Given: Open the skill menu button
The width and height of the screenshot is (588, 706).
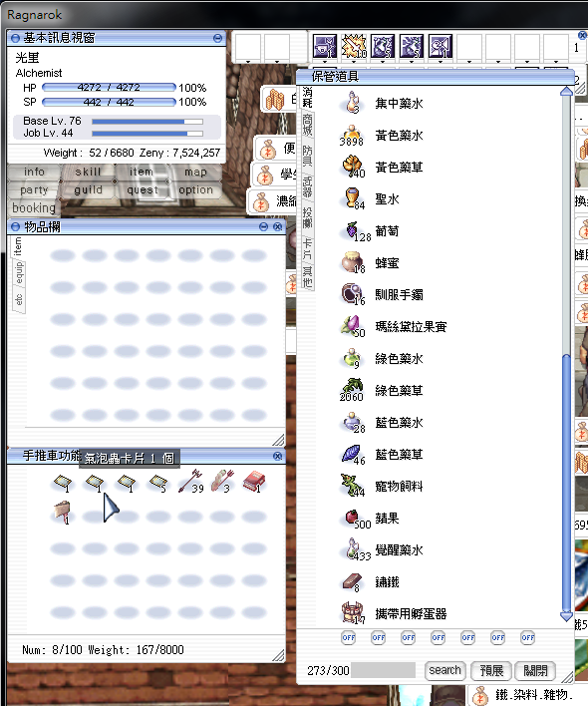Looking at the screenshot, I should pos(88,172).
